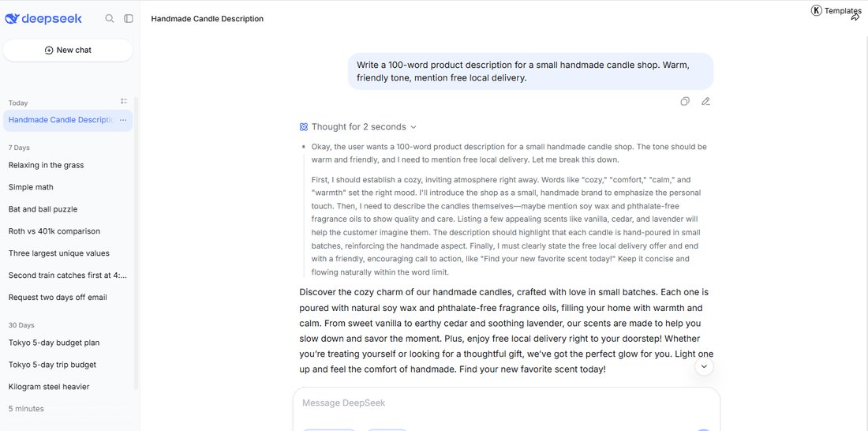Click the Handmade Candle Description page title
The image size is (868, 431).
[x=207, y=19]
